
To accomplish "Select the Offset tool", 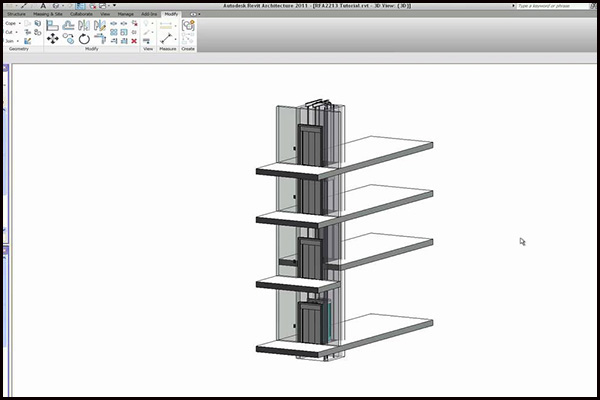I will [68, 26].
